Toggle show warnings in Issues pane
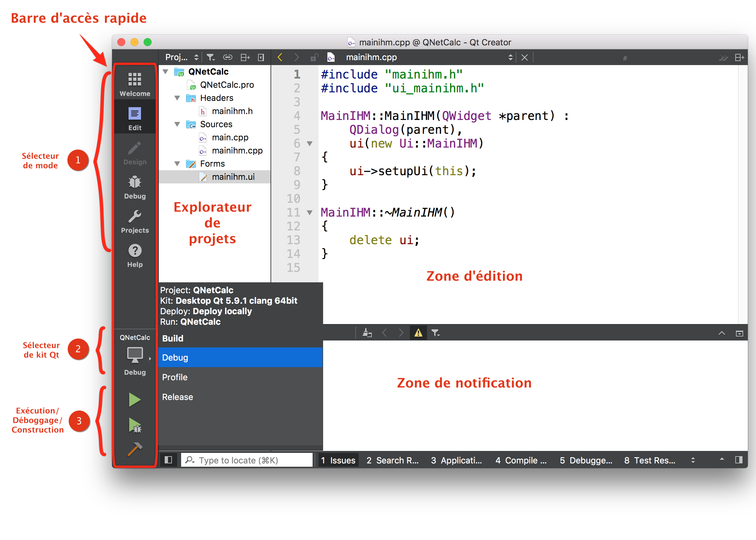Screen dimensions: 756x540 point(418,333)
